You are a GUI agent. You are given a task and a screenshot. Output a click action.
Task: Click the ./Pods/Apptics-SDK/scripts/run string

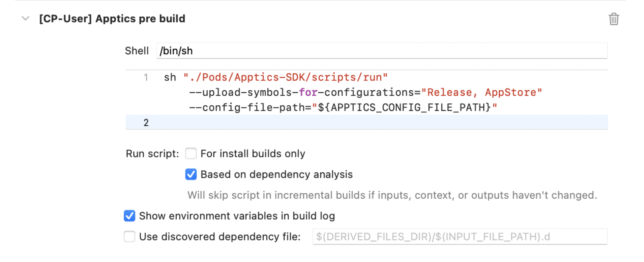pyautogui.click(x=285, y=77)
